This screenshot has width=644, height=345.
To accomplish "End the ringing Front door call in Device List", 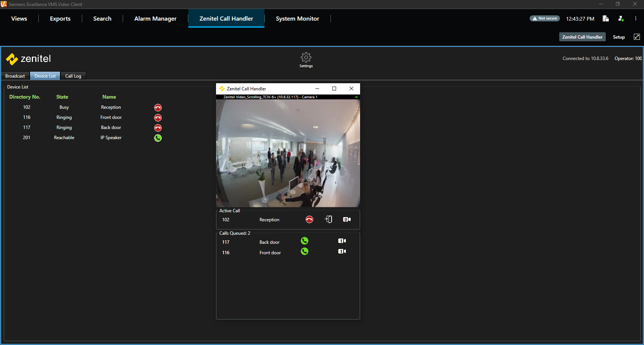I will 158,118.
